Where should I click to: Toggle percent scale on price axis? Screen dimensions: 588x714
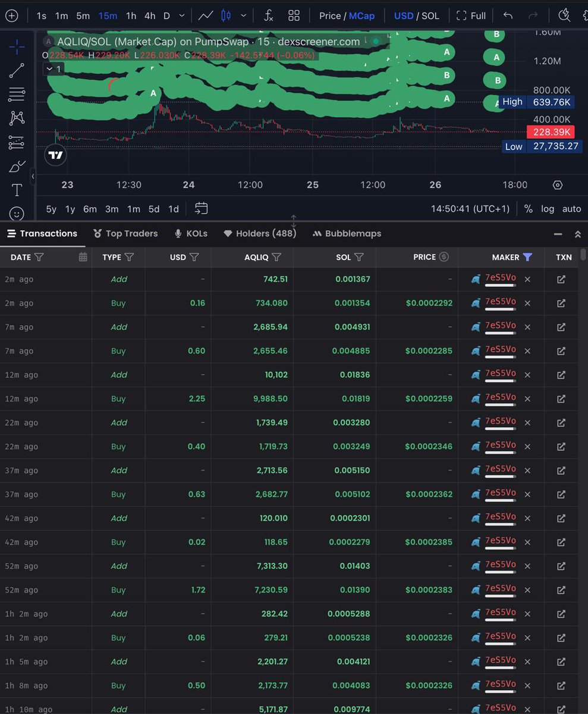529,209
